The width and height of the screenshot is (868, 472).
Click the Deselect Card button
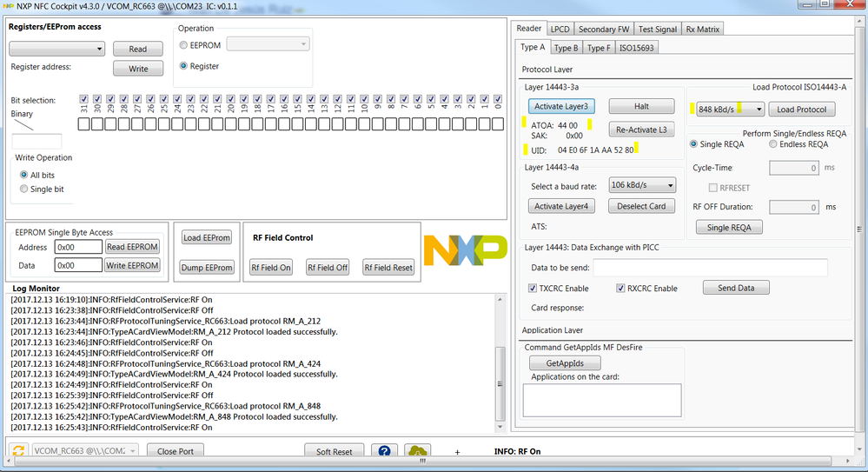(x=641, y=206)
